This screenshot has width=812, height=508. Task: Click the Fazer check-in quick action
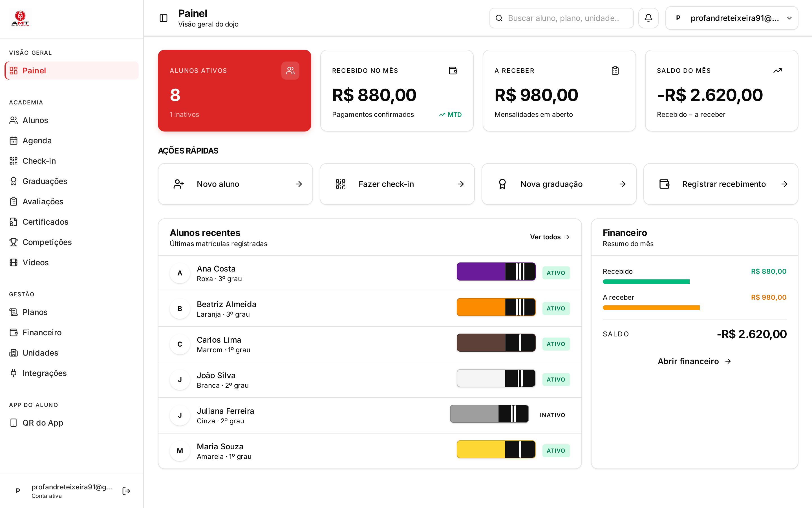tap(397, 184)
